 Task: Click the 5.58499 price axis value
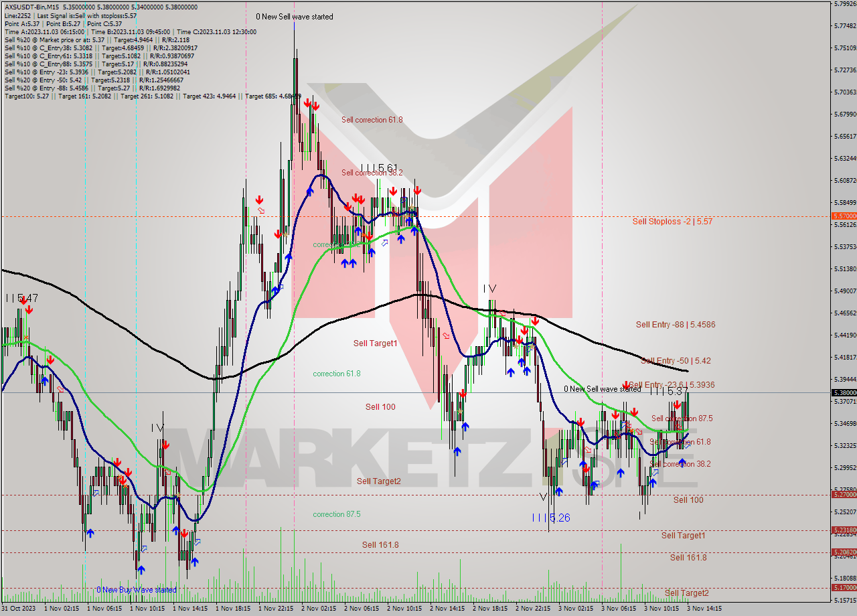coord(844,202)
